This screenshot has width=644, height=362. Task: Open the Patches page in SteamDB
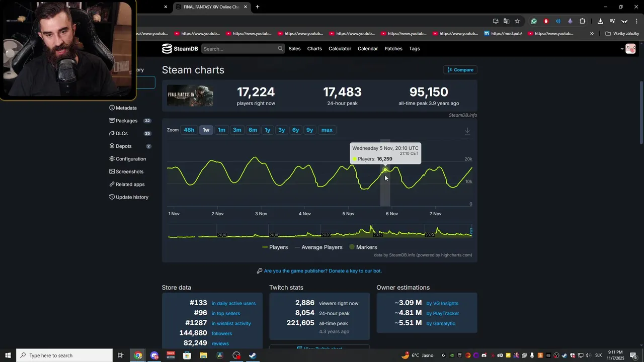click(x=393, y=49)
